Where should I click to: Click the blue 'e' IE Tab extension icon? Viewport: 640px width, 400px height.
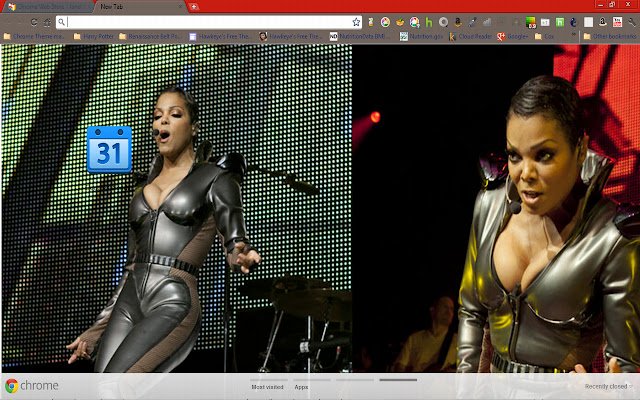point(573,22)
